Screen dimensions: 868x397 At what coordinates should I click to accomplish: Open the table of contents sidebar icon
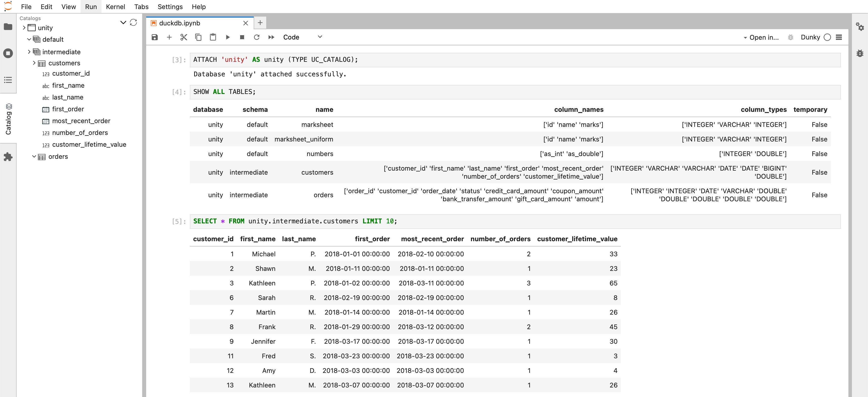pyautogui.click(x=8, y=80)
